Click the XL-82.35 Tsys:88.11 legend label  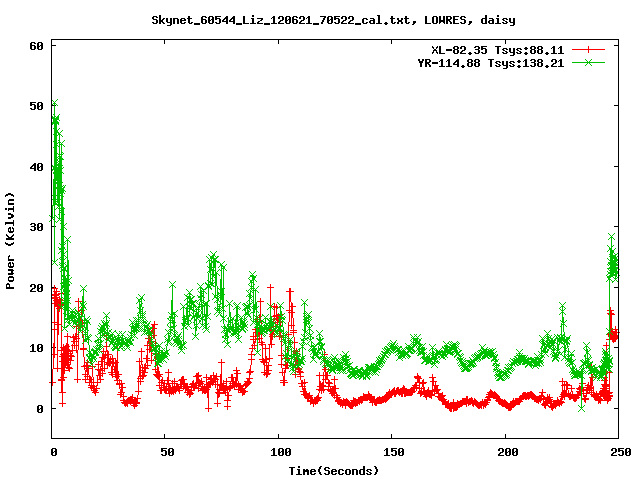click(x=498, y=50)
